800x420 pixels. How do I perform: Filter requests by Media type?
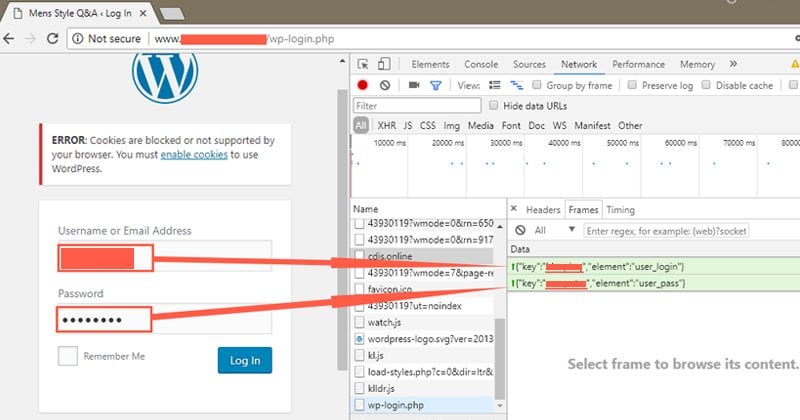point(481,126)
